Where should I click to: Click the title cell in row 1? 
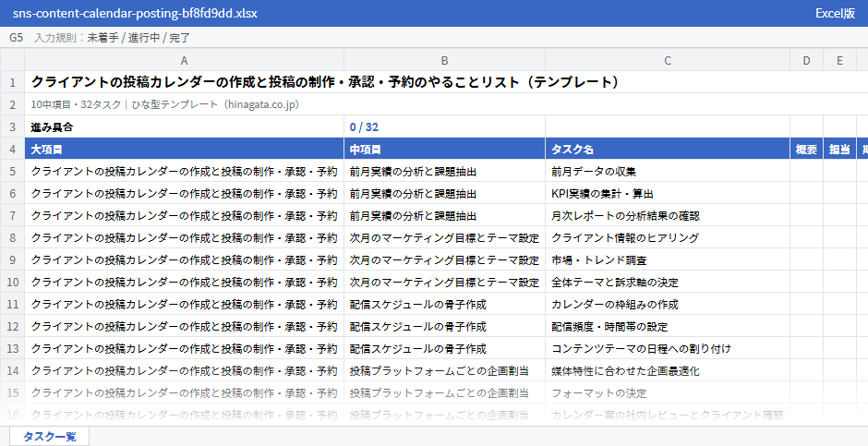point(446,82)
